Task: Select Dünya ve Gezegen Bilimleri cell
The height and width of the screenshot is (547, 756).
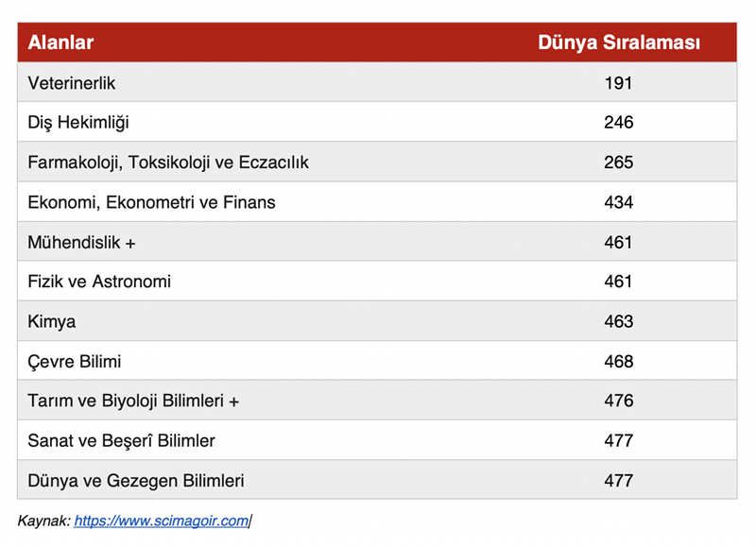Action: pyautogui.click(x=136, y=480)
